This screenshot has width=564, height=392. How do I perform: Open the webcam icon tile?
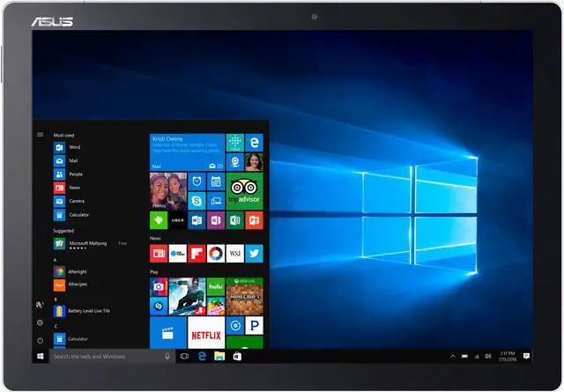coord(235,162)
